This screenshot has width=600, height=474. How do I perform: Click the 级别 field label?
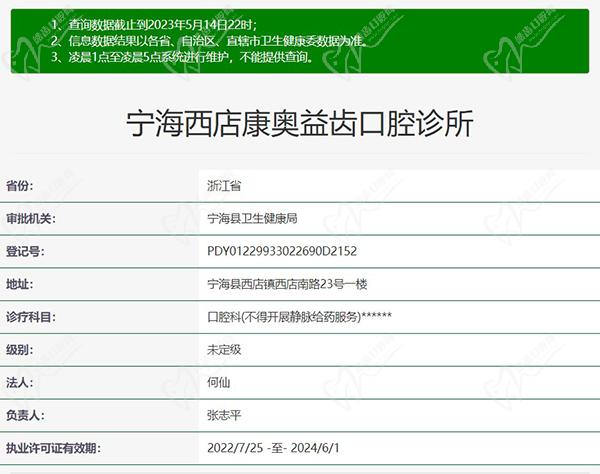20,350
